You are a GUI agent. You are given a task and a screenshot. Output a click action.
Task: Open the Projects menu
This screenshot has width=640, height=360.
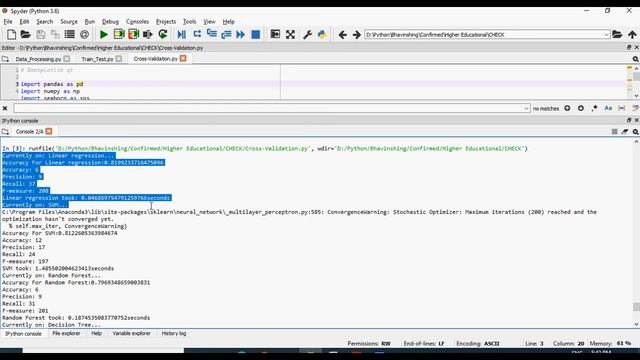click(x=166, y=21)
